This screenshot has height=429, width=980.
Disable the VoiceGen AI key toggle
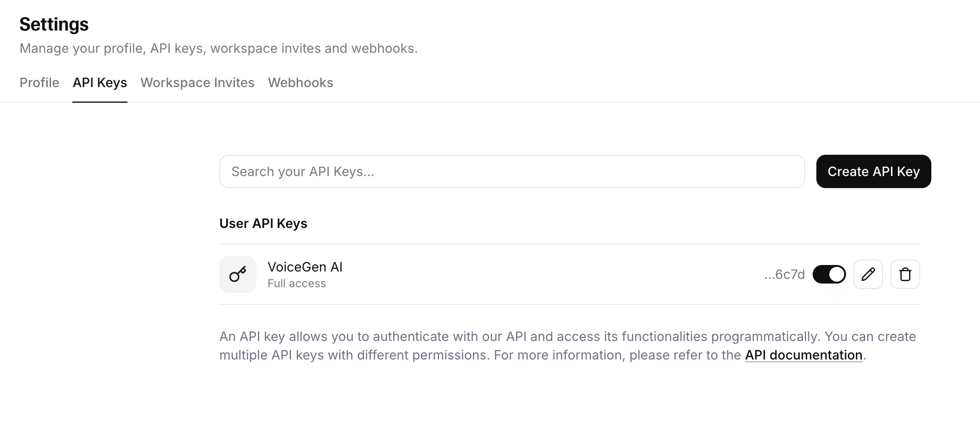[x=829, y=274]
